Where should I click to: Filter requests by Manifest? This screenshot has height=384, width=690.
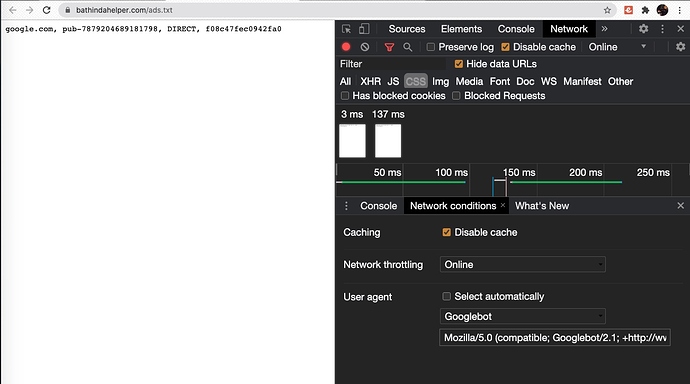click(x=582, y=81)
